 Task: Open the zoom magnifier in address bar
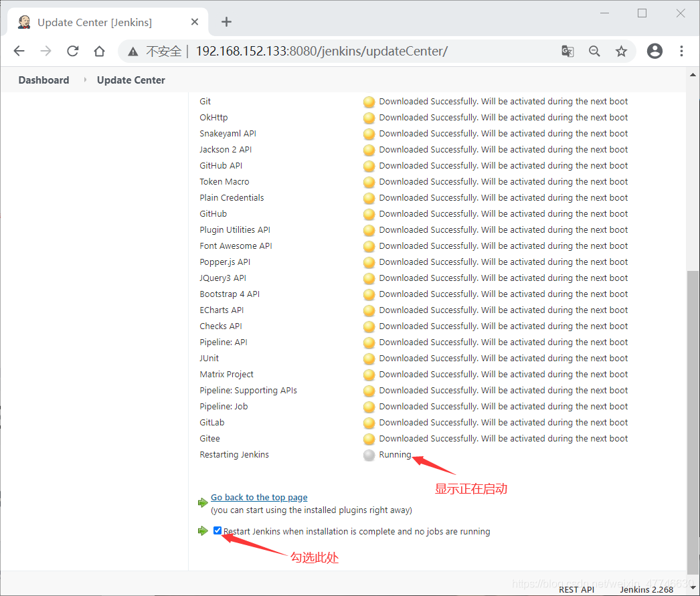(594, 52)
